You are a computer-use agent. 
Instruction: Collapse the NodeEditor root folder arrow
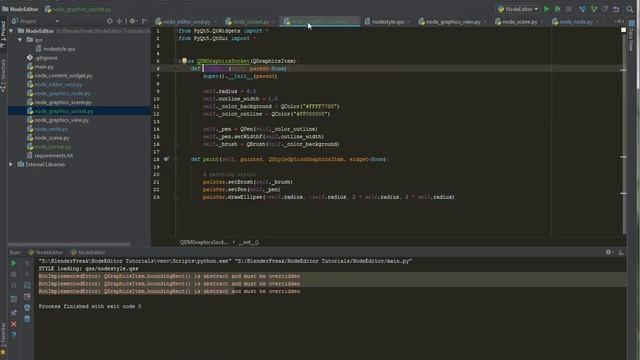point(11,31)
